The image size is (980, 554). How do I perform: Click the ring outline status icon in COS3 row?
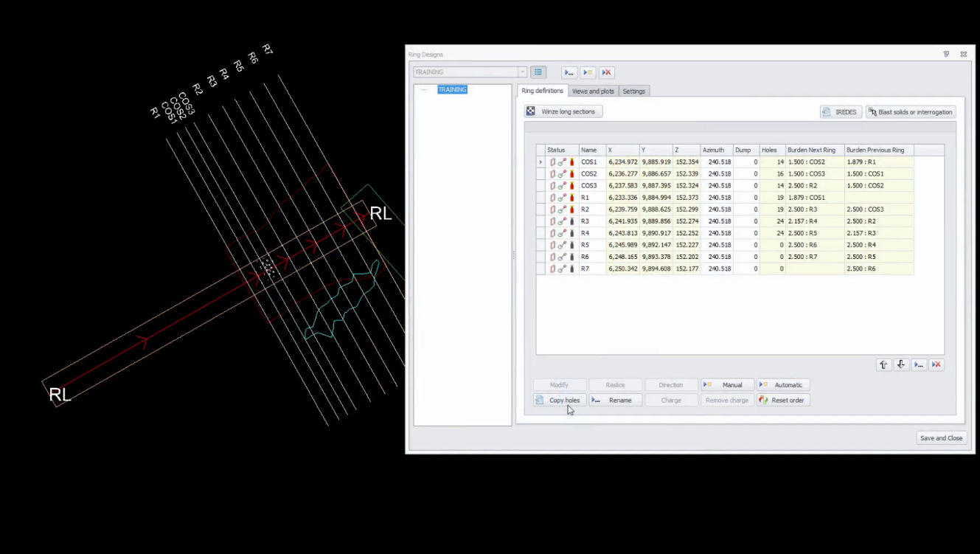click(x=552, y=186)
